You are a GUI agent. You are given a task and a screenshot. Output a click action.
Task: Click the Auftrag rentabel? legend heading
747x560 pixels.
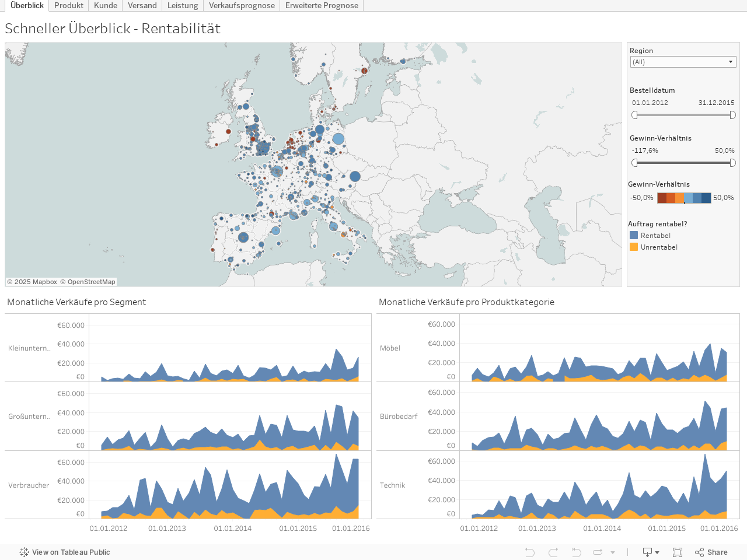pos(658,224)
